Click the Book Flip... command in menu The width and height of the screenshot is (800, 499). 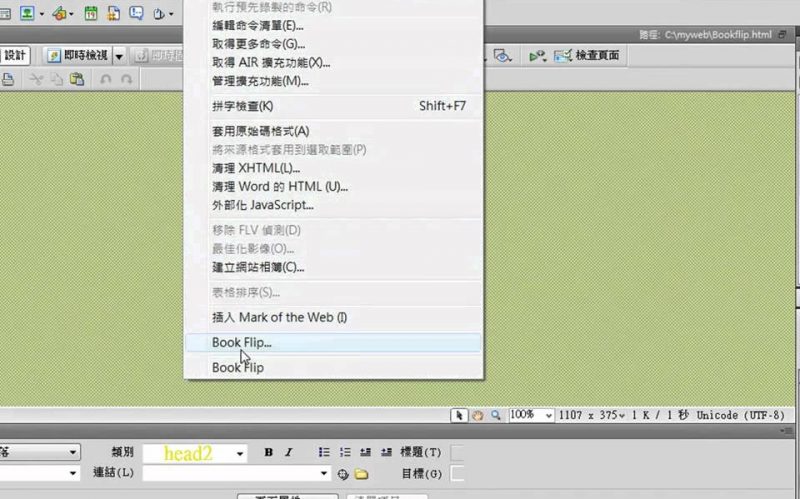tap(242, 342)
